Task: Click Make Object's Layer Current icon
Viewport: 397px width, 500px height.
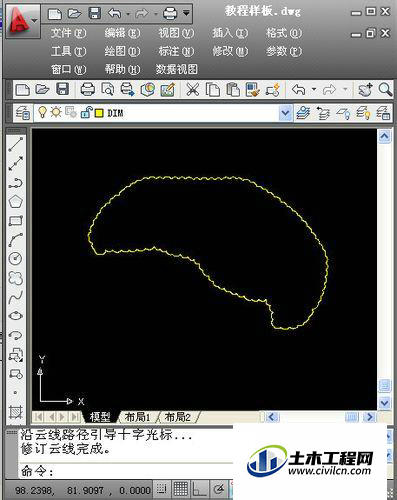Action: pyautogui.click(x=303, y=113)
